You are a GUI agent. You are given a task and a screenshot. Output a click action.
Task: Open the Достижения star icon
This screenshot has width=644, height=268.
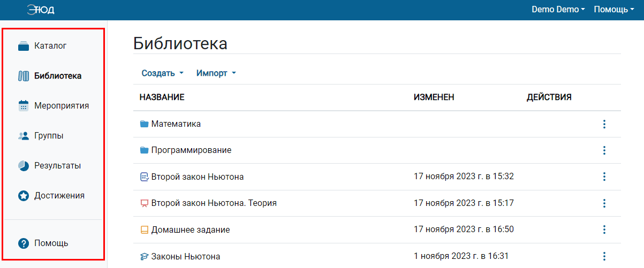[23, 196]
